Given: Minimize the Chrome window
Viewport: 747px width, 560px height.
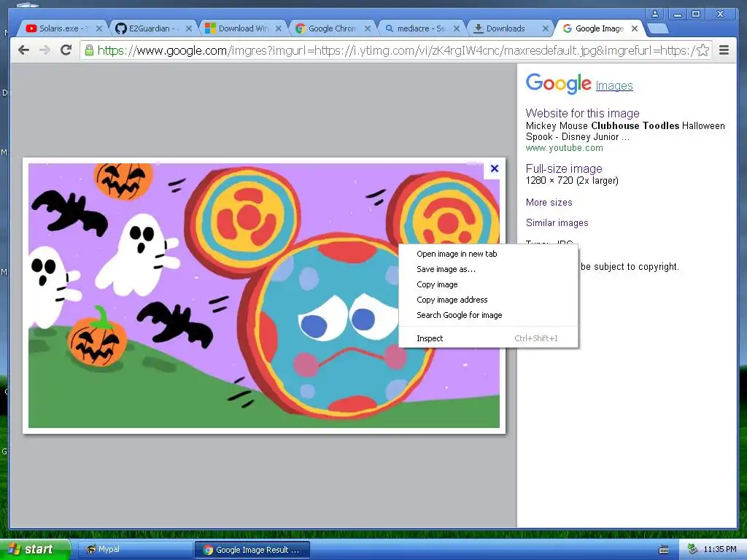Looking at the screenshot, I should tap(677, 14).
